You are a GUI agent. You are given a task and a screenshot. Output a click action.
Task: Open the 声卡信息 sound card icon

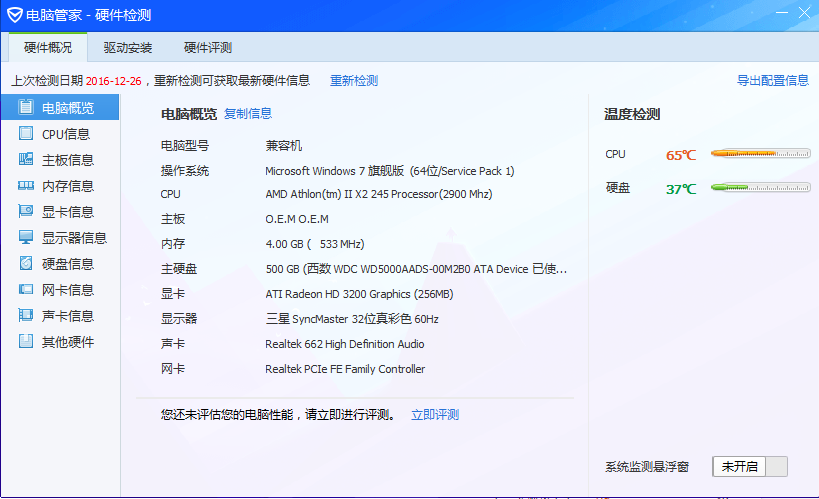click(x=26, y=315)
